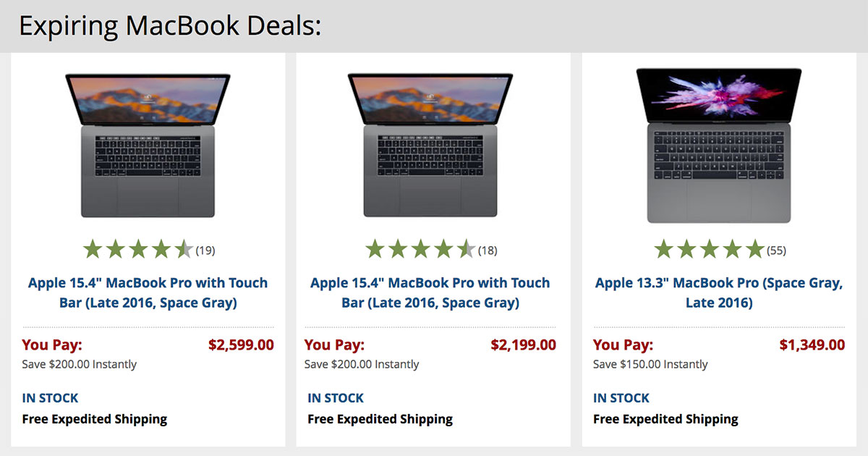Click IN STOCK under the $1,349.00 deal
This screenshot has width=868, height=456.
point(621,398)
